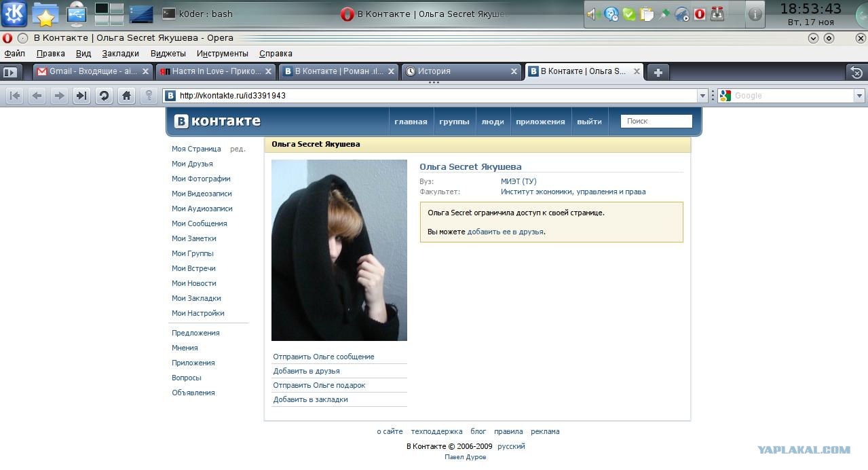Open the Файл menu

pos(14,54)
